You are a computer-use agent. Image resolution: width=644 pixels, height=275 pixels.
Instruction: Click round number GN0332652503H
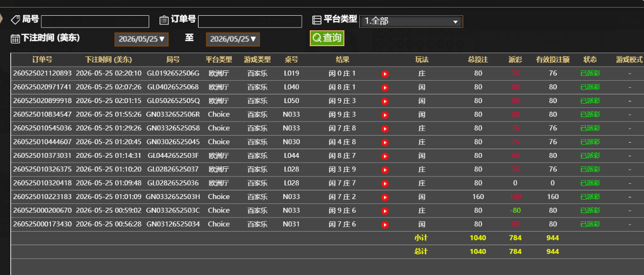pos(173,196)
